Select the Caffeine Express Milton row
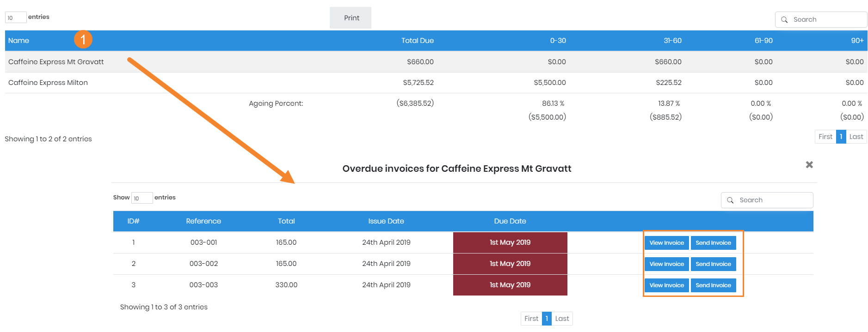This screenshot has height=332, width=868. coord(436,83)
